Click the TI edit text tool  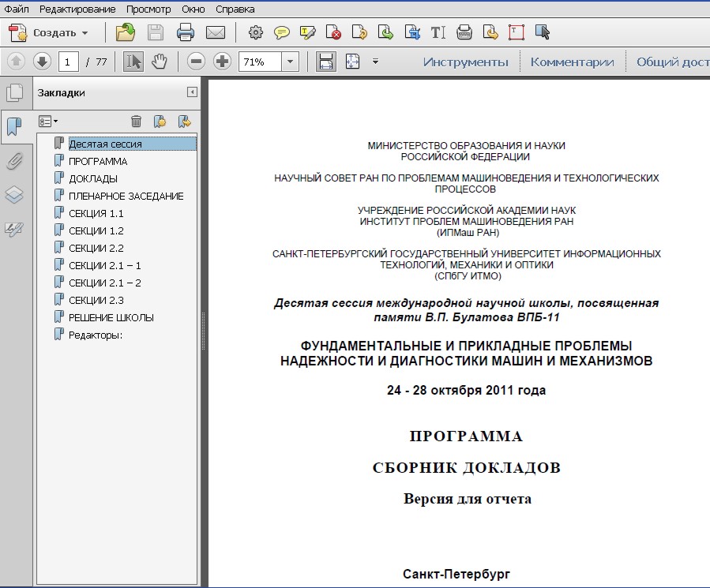click(438, 32)
